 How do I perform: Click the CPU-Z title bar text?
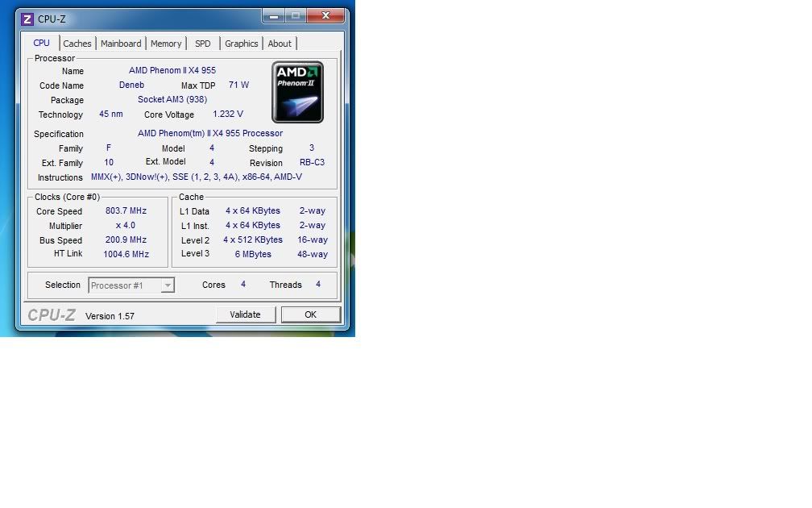(x=52, y=19)
